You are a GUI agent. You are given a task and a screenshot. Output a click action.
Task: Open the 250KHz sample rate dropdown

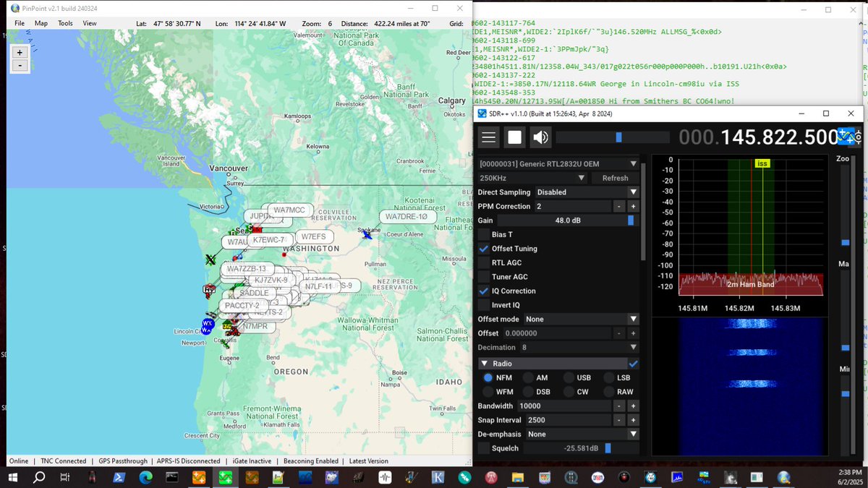(x=532, y=178)
